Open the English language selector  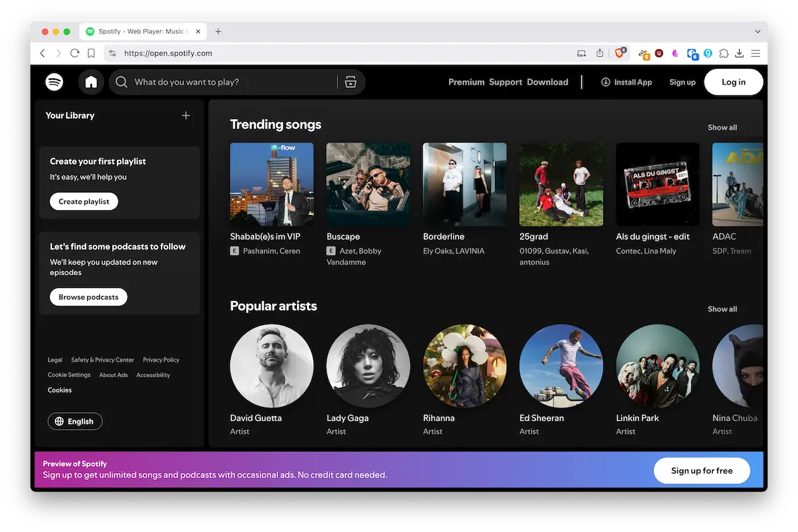click(75, 421)
